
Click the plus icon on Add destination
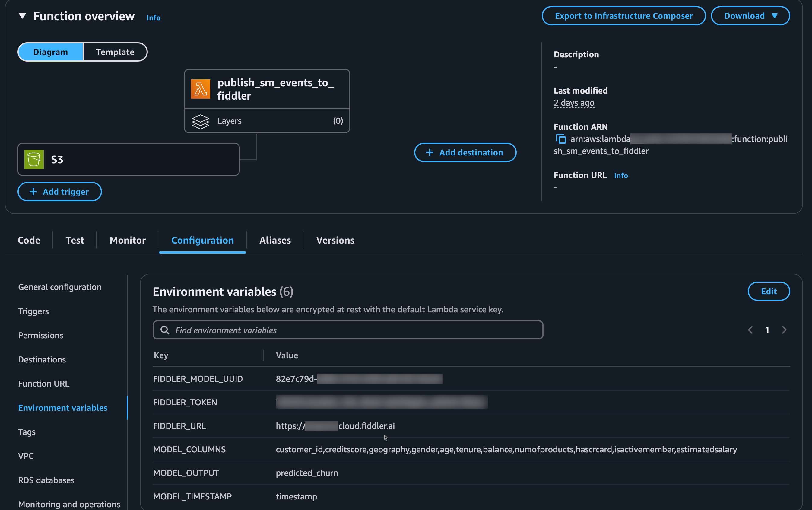(430, 152)
